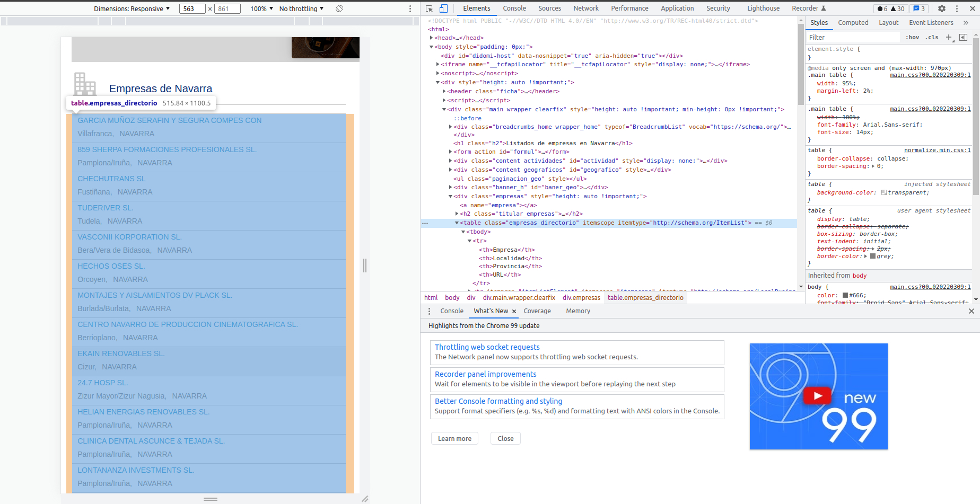The image size is (980, 504).
Task: Close the DevTools panel
Action: click(x=973, y=8)
